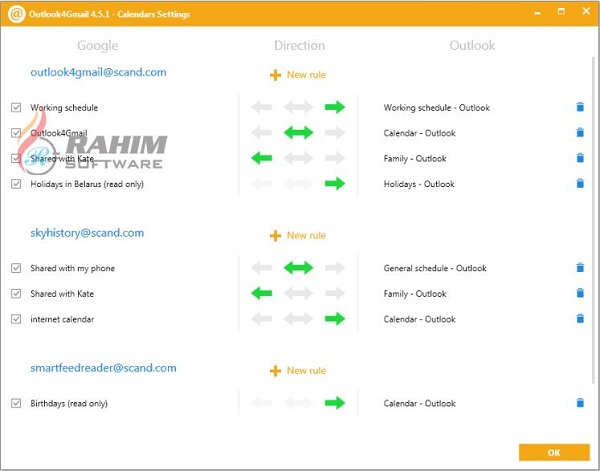Click the Holidays in Belarus (read only) label
The width and height of the screenshot is (600, 471).
(87, 184)
